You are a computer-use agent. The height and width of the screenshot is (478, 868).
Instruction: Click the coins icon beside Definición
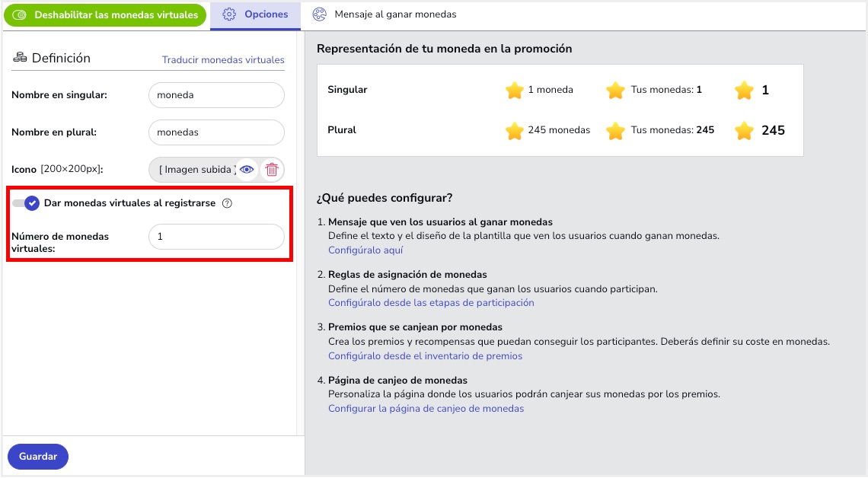pyautogui.click(x=20, y=58)
